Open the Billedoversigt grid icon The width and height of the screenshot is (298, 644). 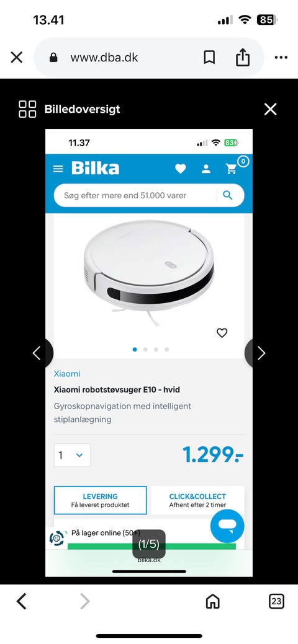pos(27,109)
